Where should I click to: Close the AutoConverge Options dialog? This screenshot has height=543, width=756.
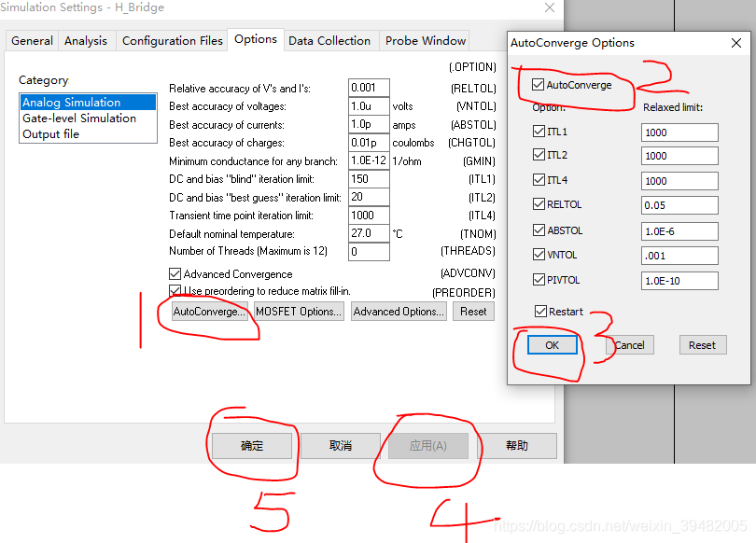[x=736, y=43]
